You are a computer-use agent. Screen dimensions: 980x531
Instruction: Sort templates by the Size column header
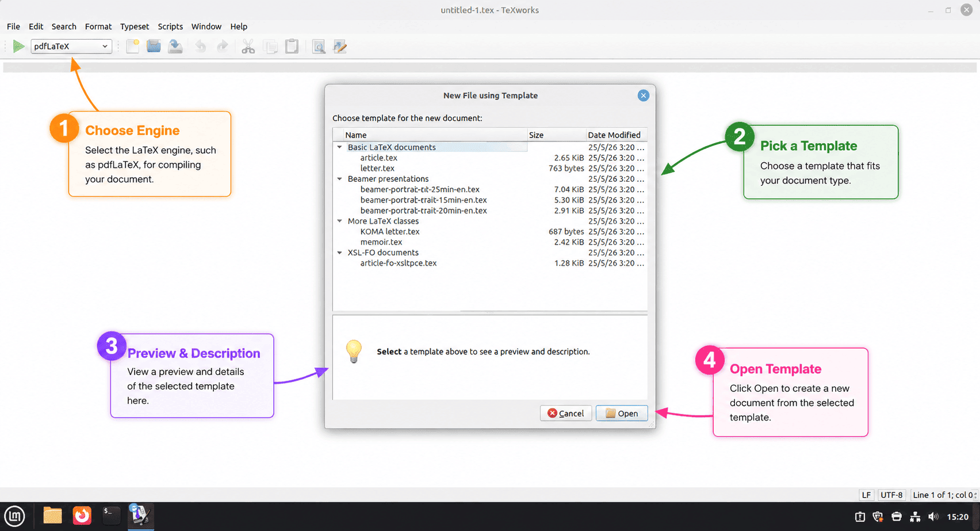tap(556, 135)
